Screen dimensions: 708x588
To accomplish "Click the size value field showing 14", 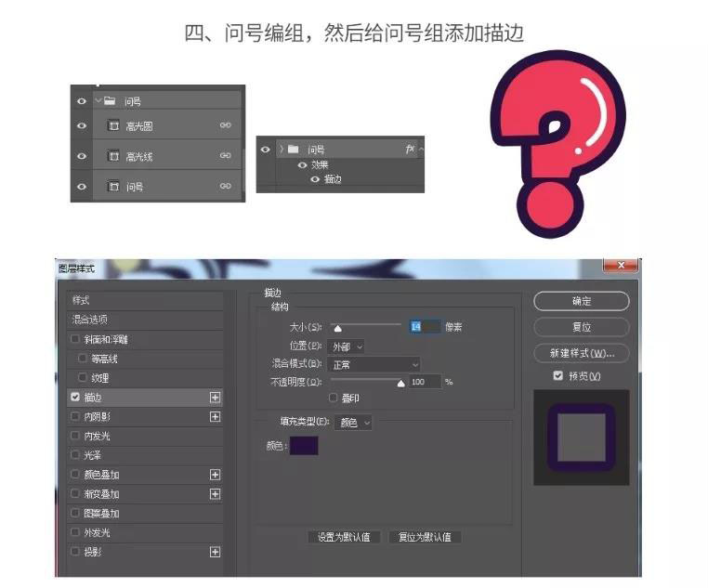I will pyautogui.click(x=425, y=327).
